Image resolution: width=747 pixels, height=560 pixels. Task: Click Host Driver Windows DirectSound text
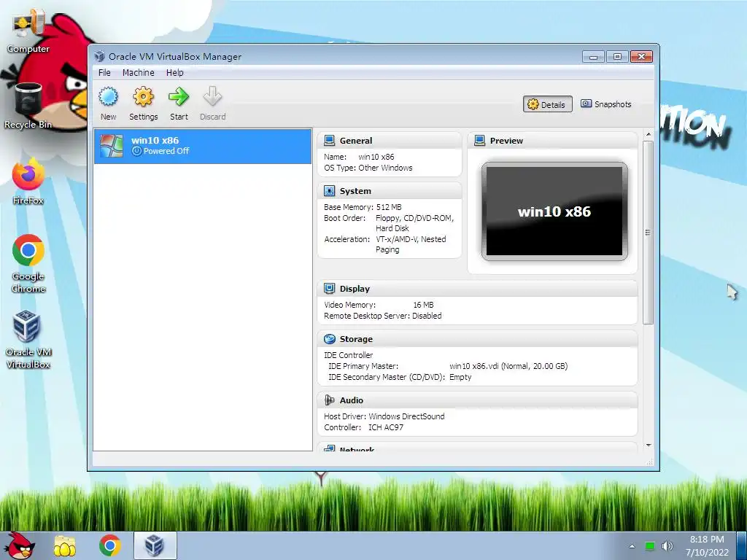coord(384,416)
